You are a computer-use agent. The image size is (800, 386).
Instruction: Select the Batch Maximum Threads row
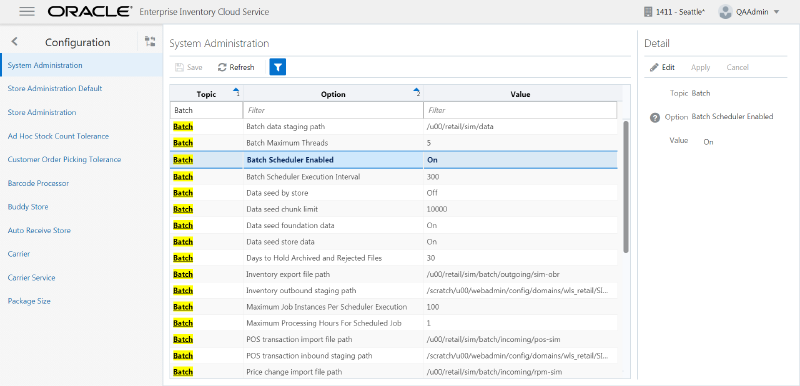(x=393, y=143)
